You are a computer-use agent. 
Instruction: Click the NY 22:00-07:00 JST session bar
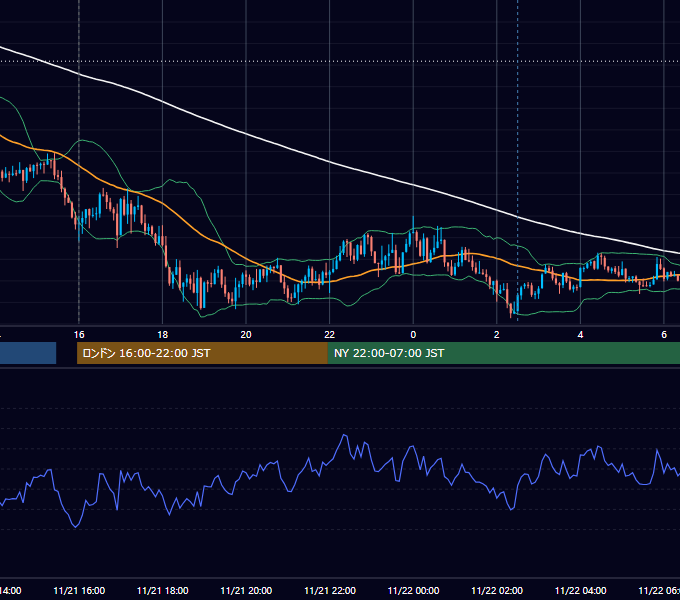click(503, 353)
